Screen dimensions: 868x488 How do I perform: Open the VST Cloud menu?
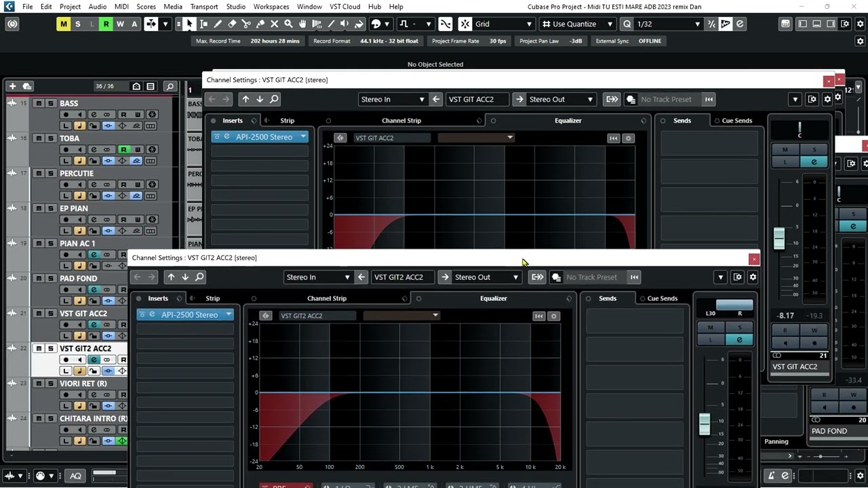tap(344, 7)
